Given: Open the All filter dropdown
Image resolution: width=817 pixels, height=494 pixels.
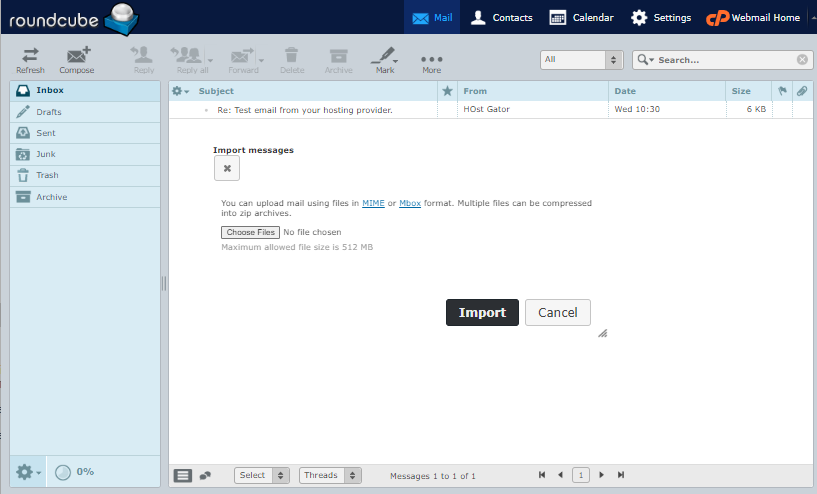Looking at the screenshot, I should 581,60.
